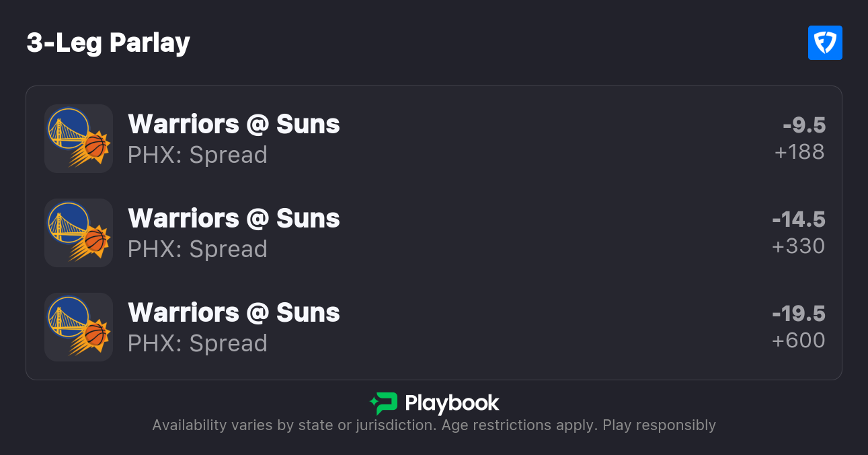Click the team logos for the -14.5 leg
The image size is (868, 455).
coord(79,233)
